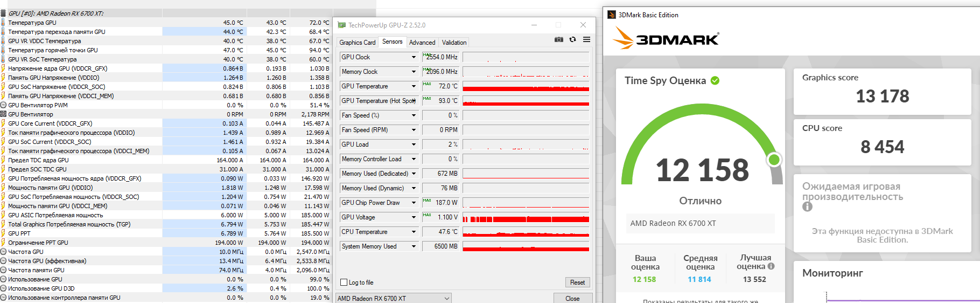
Task: Click the clock icon beside Частота GPU (эффективная)
Action: point(3,261)
